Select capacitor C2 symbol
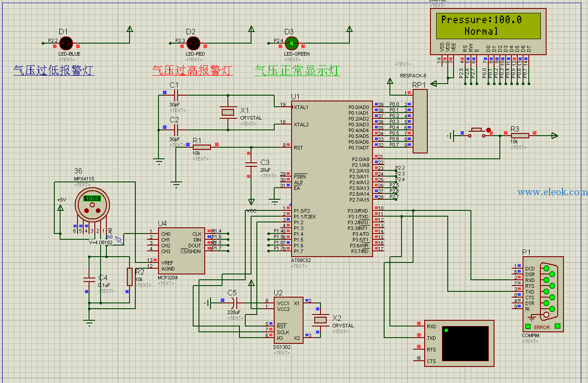 (x=176, y=129)
